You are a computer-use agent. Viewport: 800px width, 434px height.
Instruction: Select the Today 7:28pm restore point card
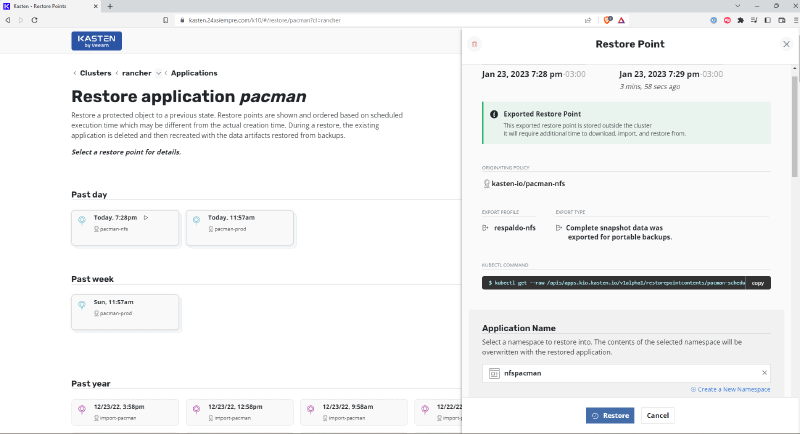click(x=126, y=227)
